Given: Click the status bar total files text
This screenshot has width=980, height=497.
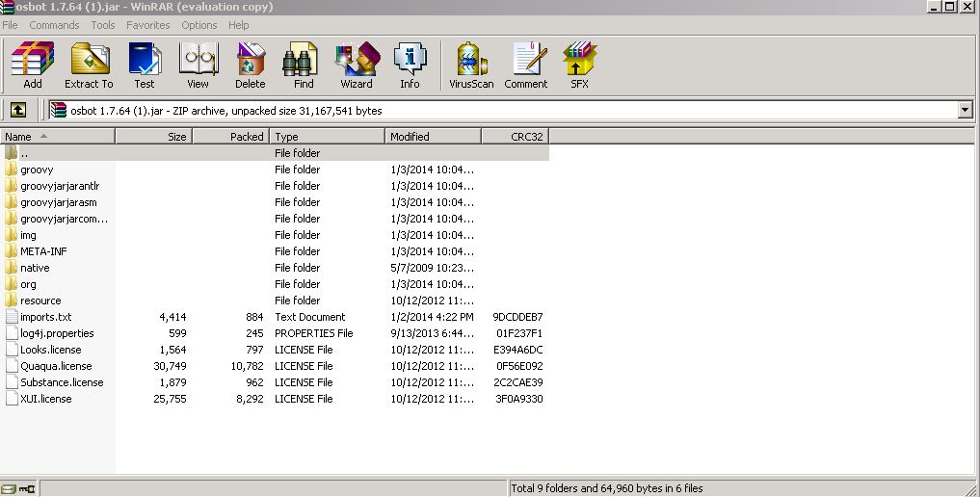Looking at the screenshot, I should pyautogui.click(x=607, y=488).
